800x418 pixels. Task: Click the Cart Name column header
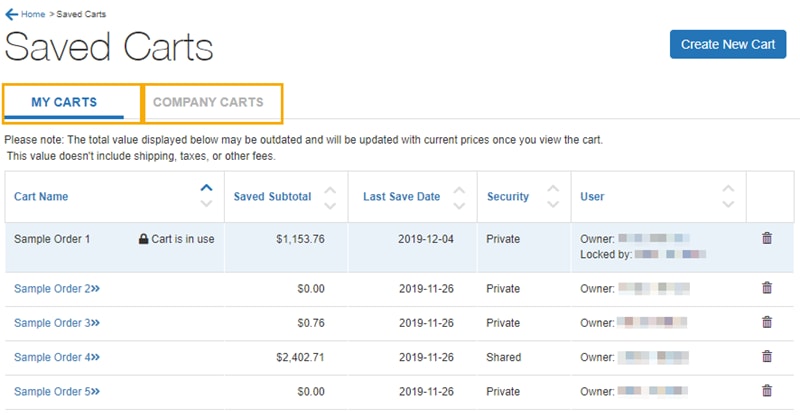point(41,197)
